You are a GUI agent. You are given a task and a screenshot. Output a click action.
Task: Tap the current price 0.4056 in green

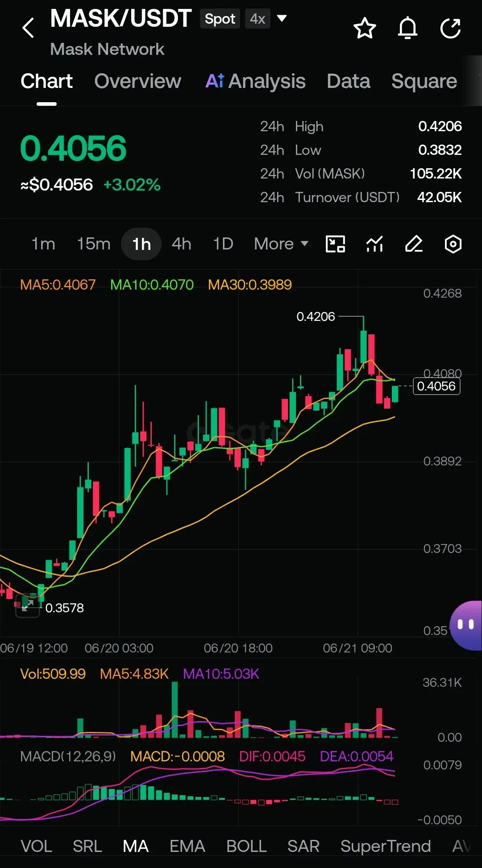click(73, 149)
